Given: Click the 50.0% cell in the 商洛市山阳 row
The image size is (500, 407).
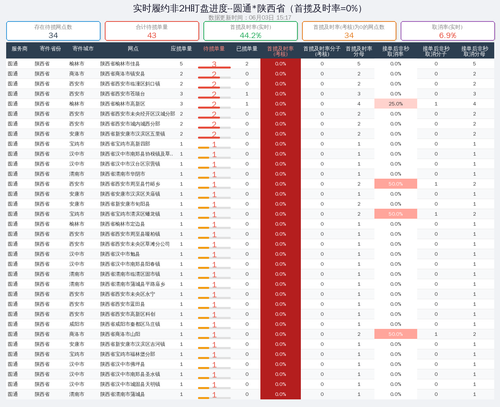Looking at the screenshot, I should coord(396,334).
